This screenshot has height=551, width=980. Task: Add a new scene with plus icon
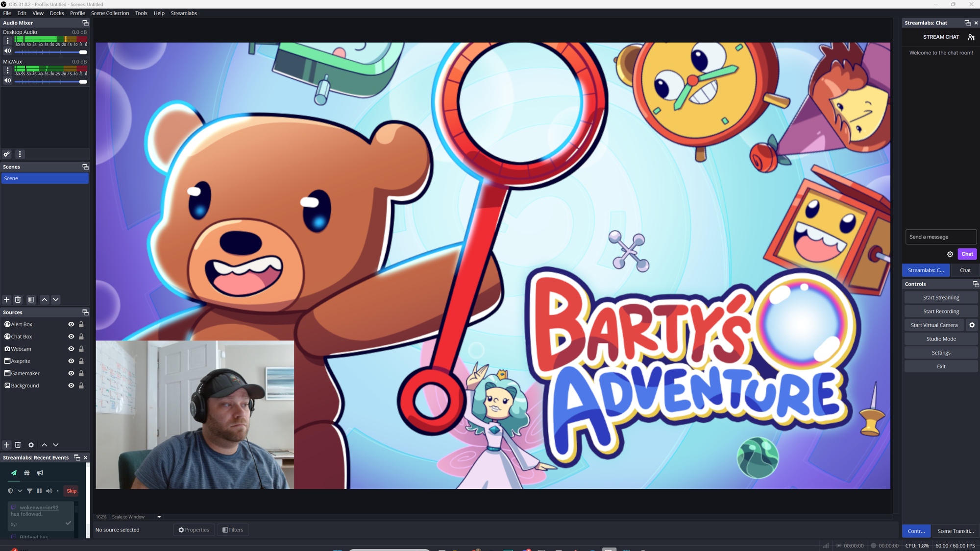click(7, 300)
